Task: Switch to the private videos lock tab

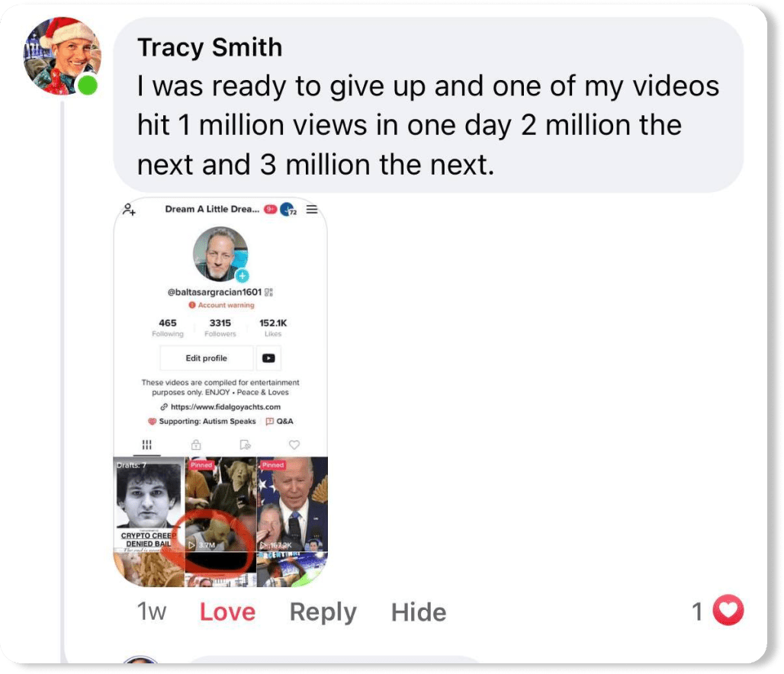Action: pyautogui.click(x=196, y=445)
